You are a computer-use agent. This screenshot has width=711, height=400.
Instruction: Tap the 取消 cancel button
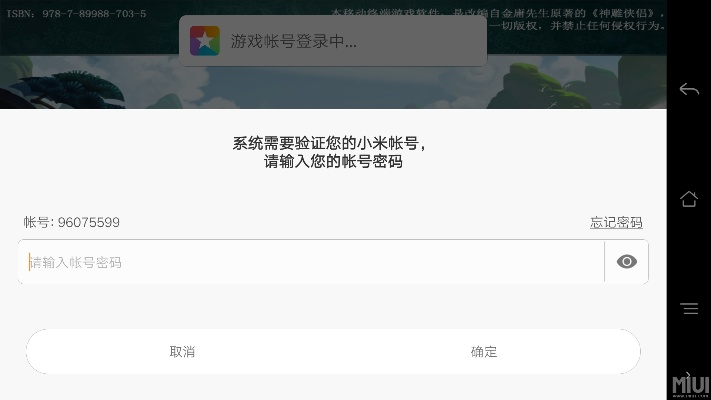coord(182,351)
